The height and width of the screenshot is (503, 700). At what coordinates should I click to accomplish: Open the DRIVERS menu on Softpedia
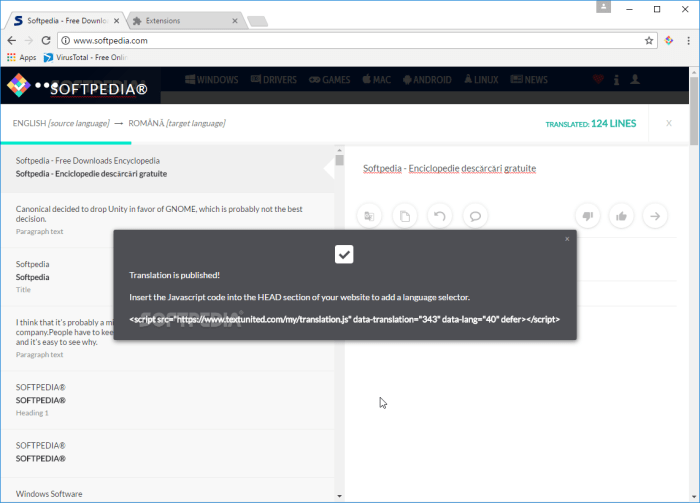[274, 80]
